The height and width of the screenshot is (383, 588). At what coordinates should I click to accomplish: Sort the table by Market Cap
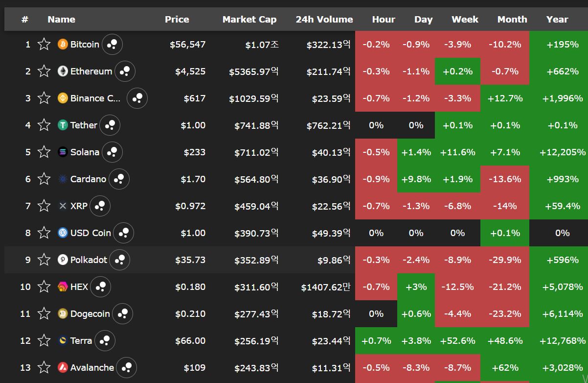coord(249,20)
